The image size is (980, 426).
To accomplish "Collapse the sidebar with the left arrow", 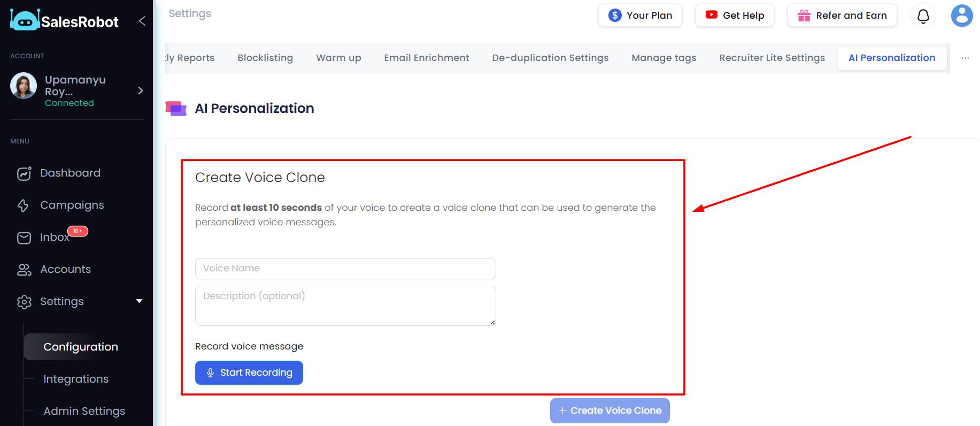I will click(x=141, y=21).
